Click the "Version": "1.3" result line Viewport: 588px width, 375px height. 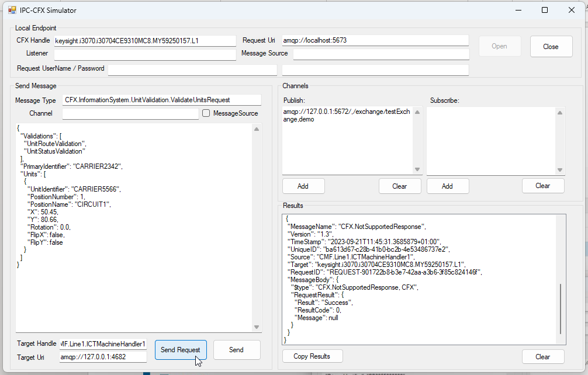click(310, 234)
